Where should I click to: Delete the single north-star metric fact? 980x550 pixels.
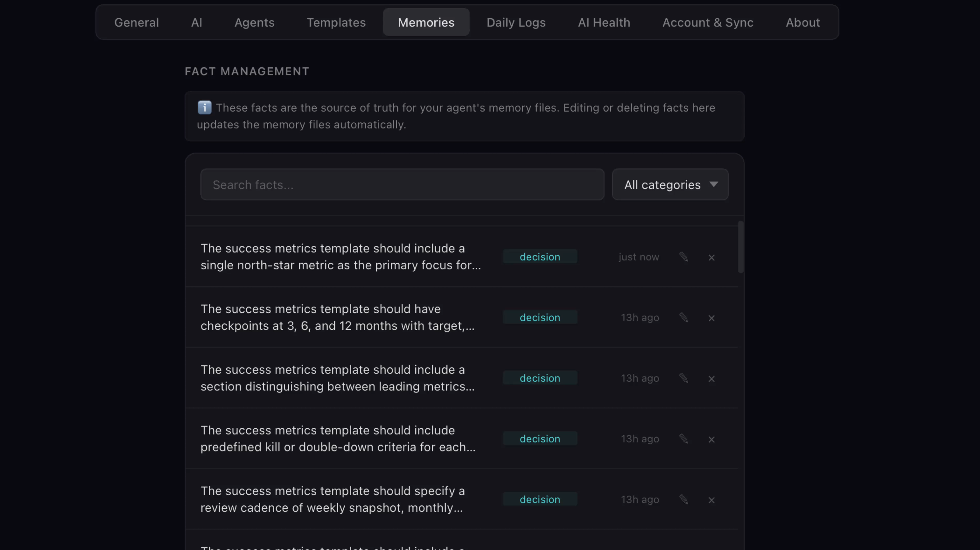point(711,257)
